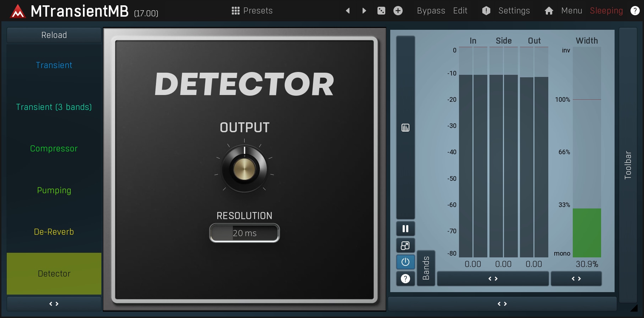Viewport: 644px width, 318px height.
Task: Click the next preset arrow
Action: point(364,11)
